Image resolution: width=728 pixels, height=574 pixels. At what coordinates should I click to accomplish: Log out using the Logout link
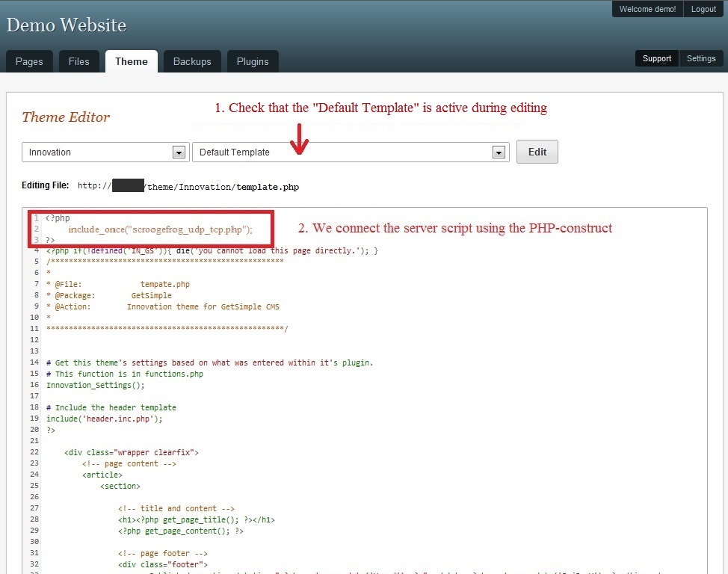pyautogui.click(x=703, y=9)
